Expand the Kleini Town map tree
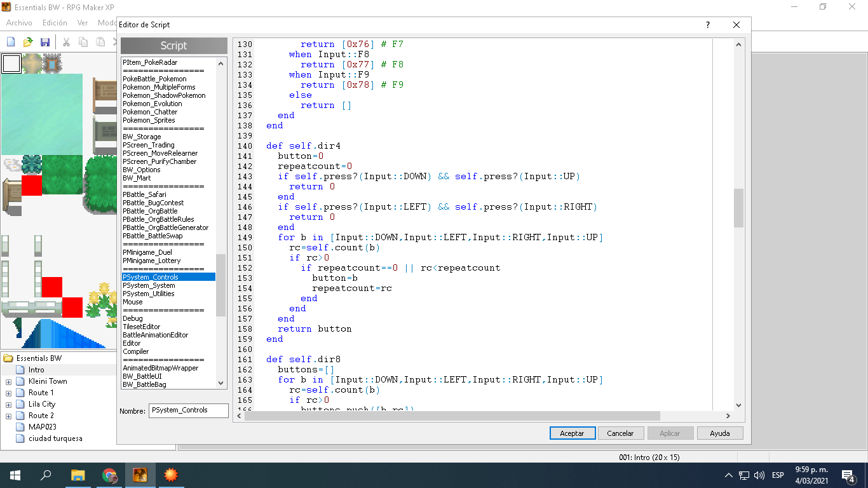Screen dimensions: 868x488 point(8,382)
